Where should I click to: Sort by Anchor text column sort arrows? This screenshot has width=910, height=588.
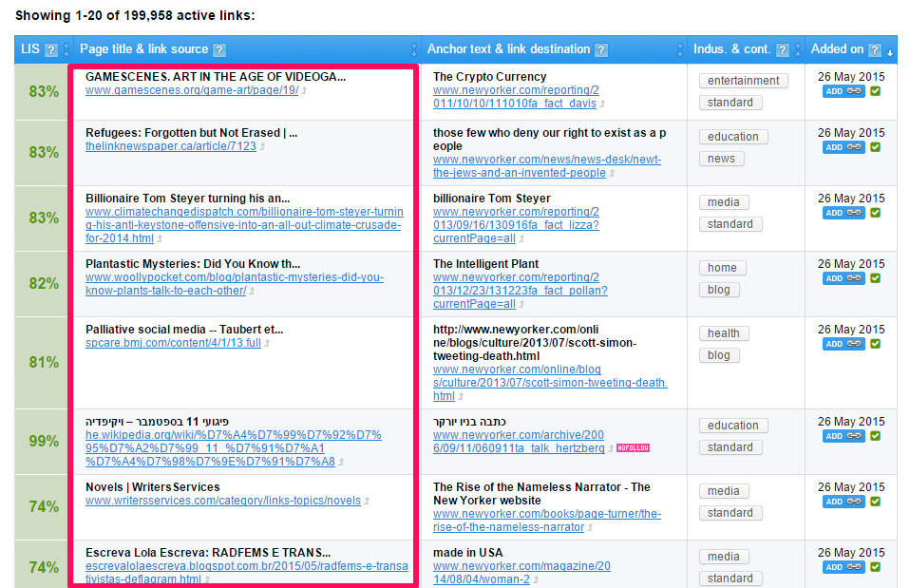[x=681, y=49]
